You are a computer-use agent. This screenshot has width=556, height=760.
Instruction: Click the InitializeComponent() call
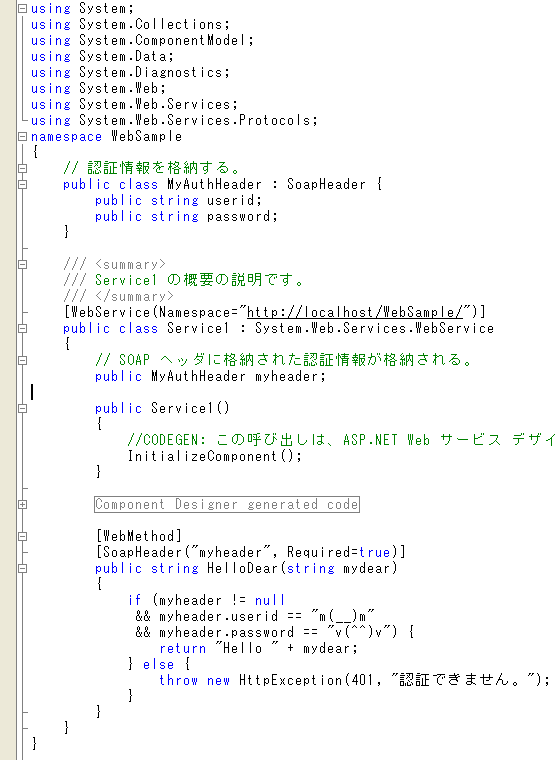(x=214, y=456)
